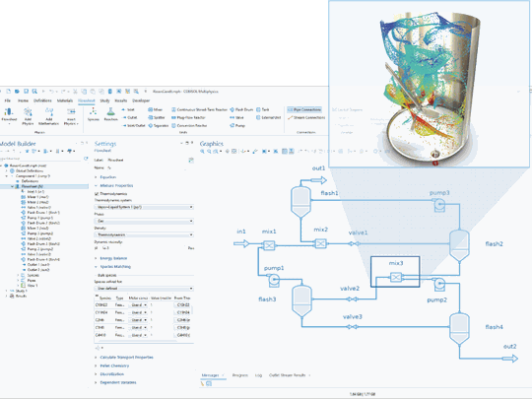
Task: Switch to the Home ribbon tab
Action: coord(23,100)
